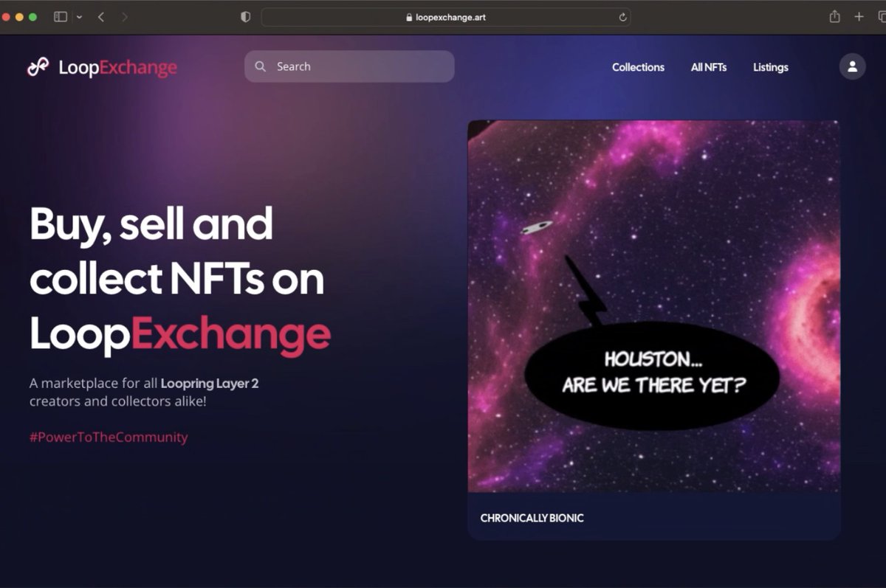Click the padlock icon in address bar

tap(409, 17)
